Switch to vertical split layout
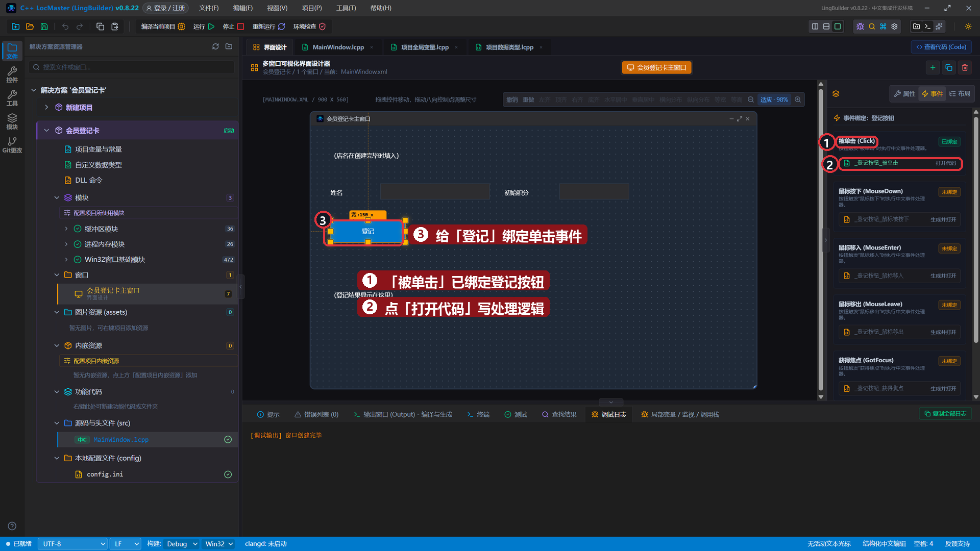980x551 pixels. [x=815, y=27]
